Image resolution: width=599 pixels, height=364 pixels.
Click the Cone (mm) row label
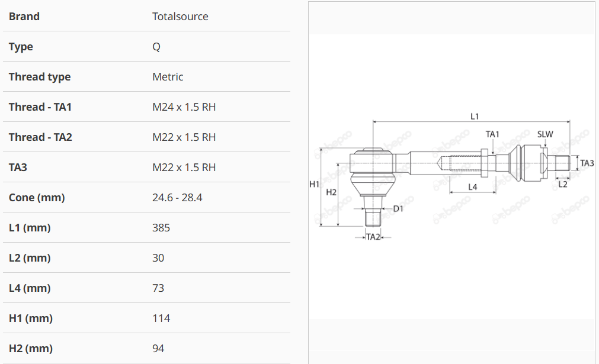(37, 198)
